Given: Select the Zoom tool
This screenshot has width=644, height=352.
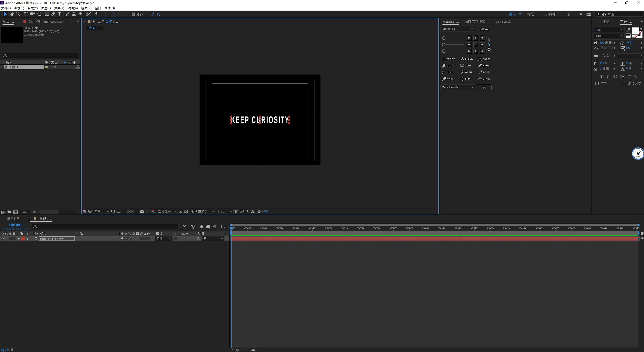Looking at the screenshot, I should (x=18, y=14).
